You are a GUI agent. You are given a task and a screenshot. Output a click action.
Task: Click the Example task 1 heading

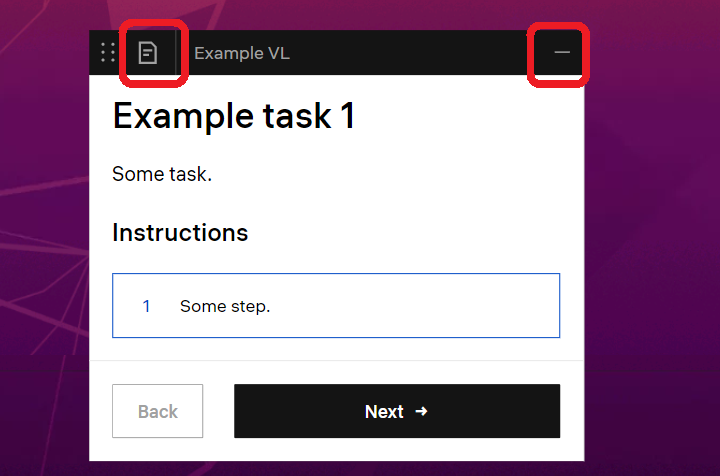click(234, 116)
